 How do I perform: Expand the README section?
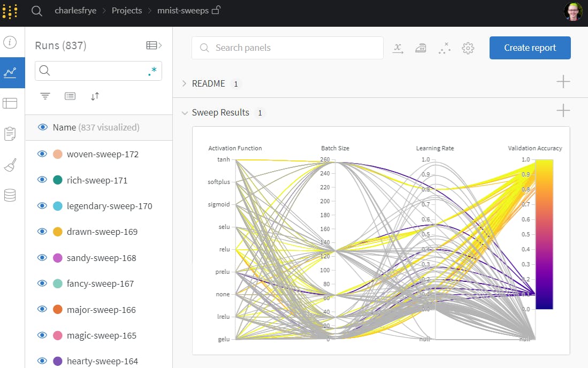point(185,83)
